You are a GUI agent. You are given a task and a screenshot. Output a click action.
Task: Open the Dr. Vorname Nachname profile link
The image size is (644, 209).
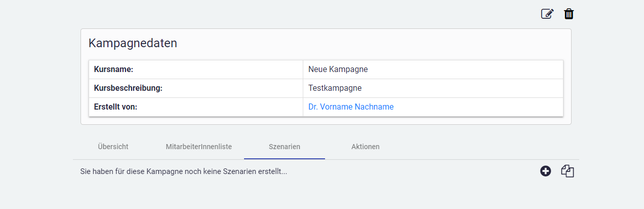(351, 107)
